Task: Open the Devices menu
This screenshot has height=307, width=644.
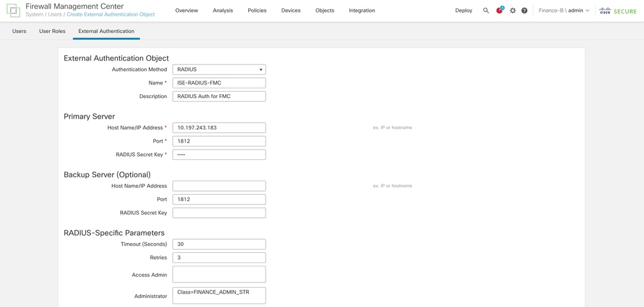Action: coord(291,11)
